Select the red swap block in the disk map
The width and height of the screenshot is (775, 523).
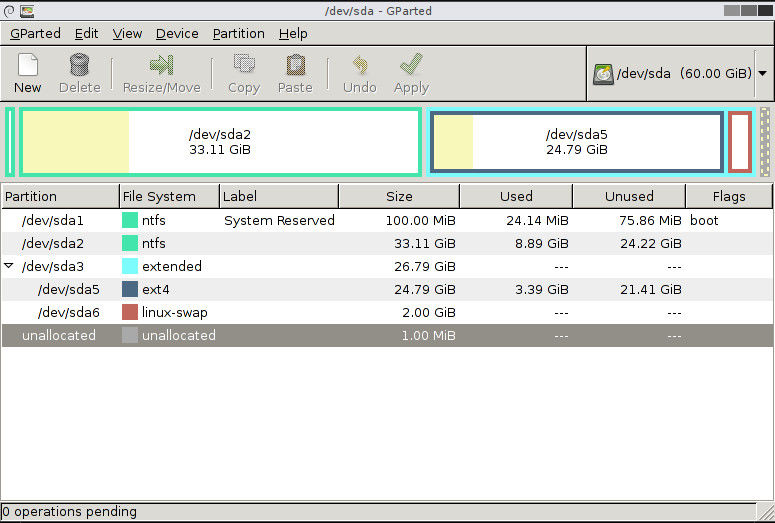pyautogui.click(x=740, y=142)
